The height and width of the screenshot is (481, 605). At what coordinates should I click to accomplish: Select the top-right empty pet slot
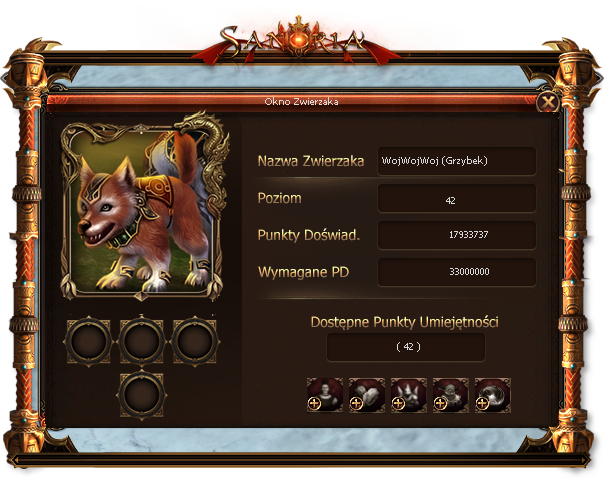(194, 341)
